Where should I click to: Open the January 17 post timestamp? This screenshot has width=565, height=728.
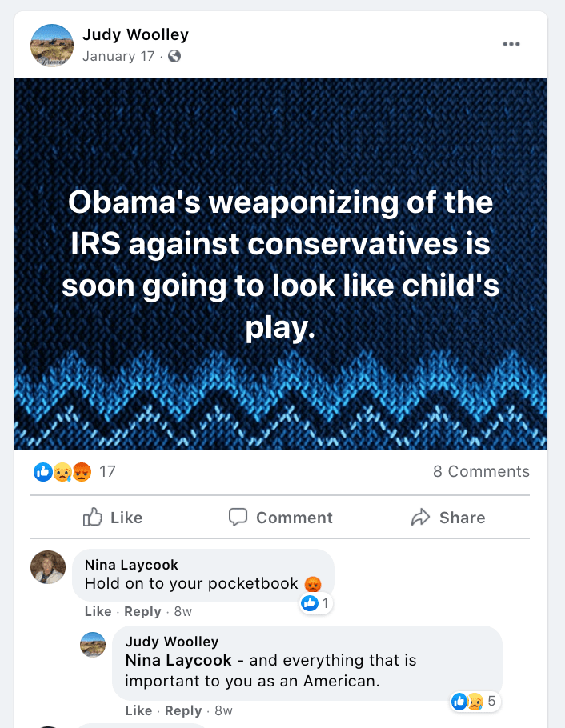tap(118, 56)
